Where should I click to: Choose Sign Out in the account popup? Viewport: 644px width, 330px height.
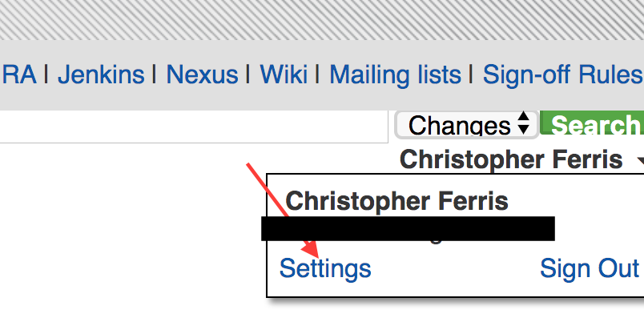(x=590, y=268)
